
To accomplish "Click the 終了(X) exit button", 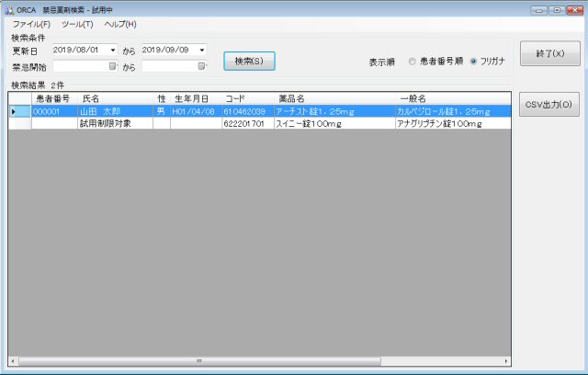I will point(549,54).
